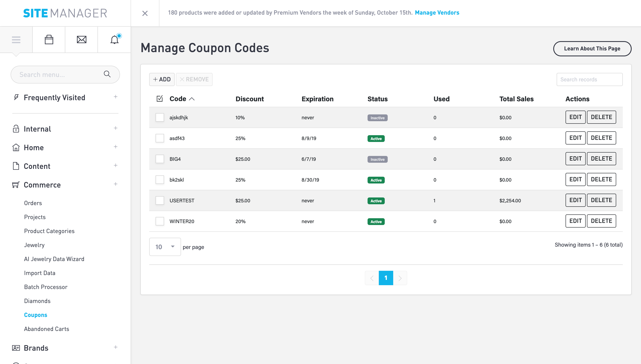The image size is (641, 364).
Task: Open Abandoned Carts menu item
Action: [x=46, y=329]
